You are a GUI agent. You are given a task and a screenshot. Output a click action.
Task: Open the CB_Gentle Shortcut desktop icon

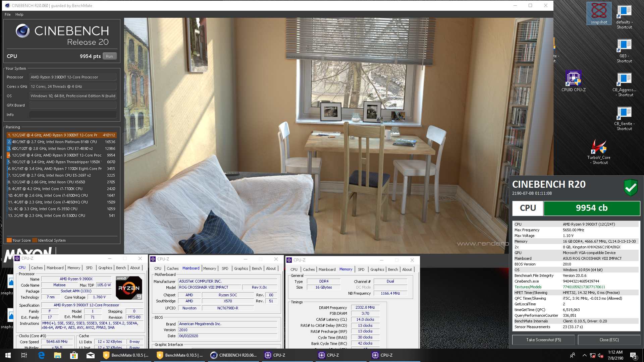[624, 118]
